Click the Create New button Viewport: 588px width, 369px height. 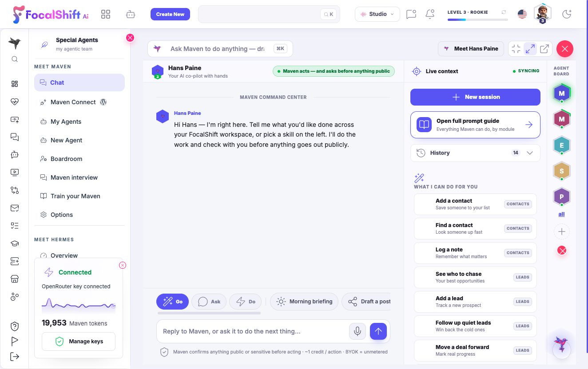(170, 14)
